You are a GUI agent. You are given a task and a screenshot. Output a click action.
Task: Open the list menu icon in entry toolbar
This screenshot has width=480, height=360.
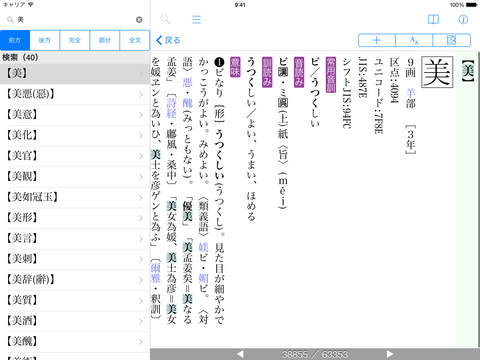tap(196, 19)
